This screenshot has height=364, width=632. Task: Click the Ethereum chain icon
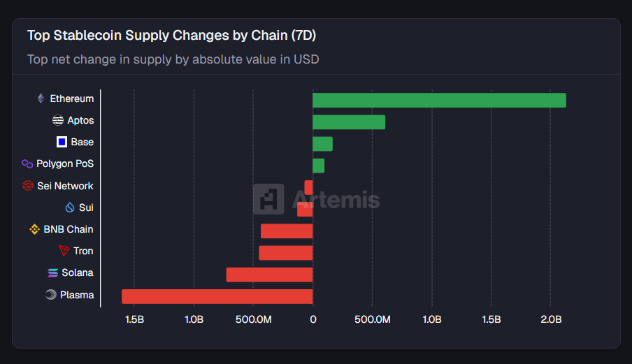(x=41, y=99)
